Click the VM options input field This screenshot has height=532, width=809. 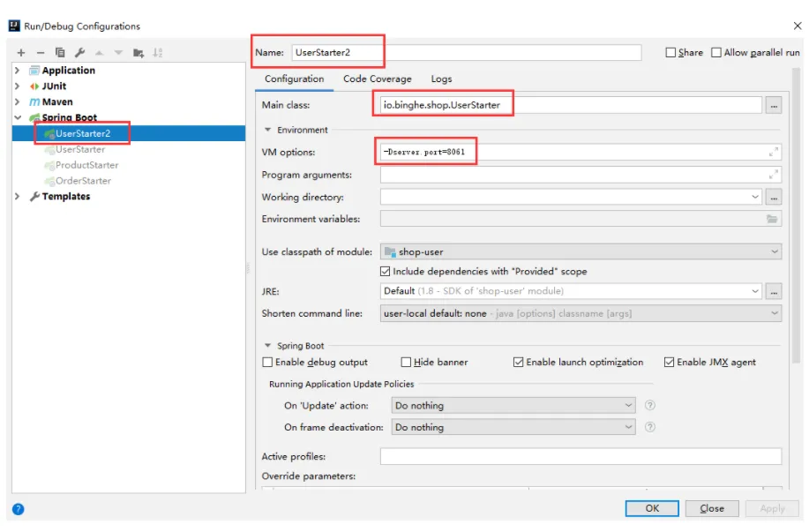581,152
